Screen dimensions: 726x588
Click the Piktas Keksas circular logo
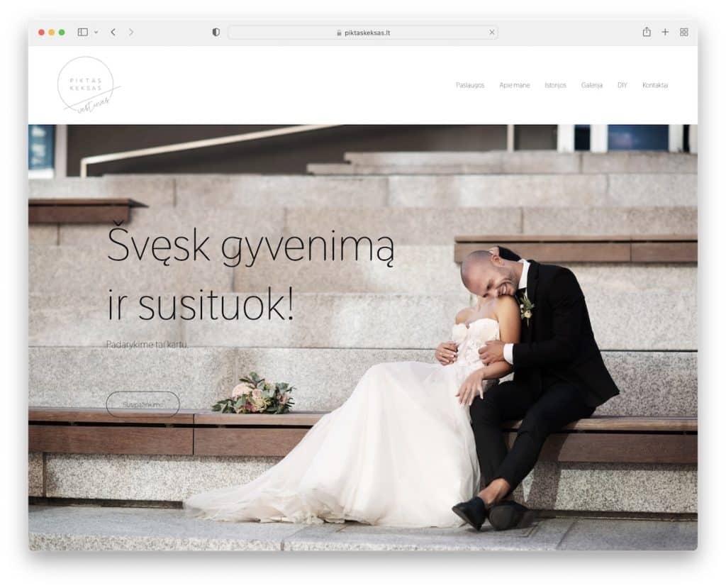click(86, 85)
